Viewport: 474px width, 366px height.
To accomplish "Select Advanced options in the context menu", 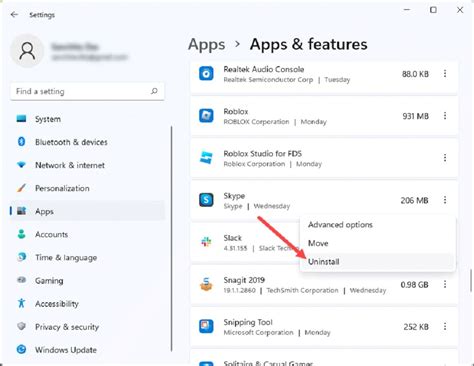I will (377, 225).
